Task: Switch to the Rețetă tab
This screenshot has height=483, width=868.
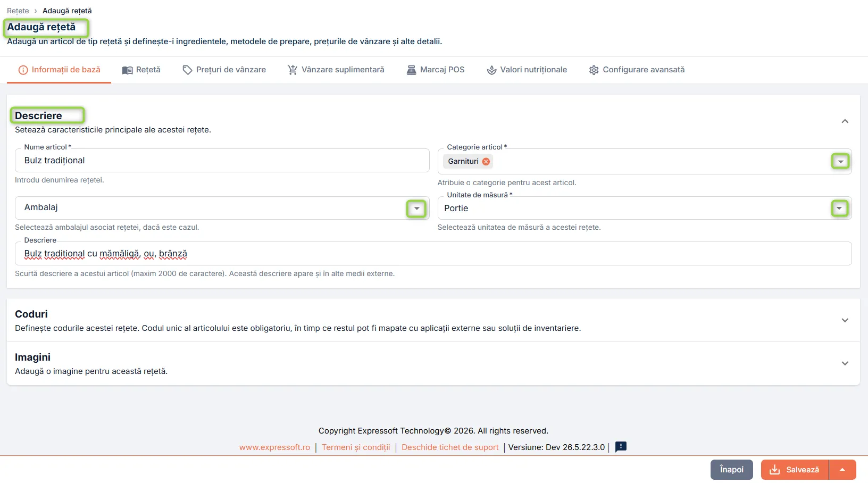Action: tap(141, 70)
